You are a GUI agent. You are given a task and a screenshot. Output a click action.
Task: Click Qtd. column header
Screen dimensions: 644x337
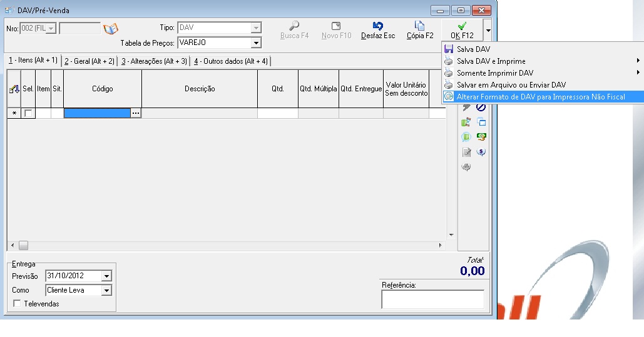(x=278, y=89)
